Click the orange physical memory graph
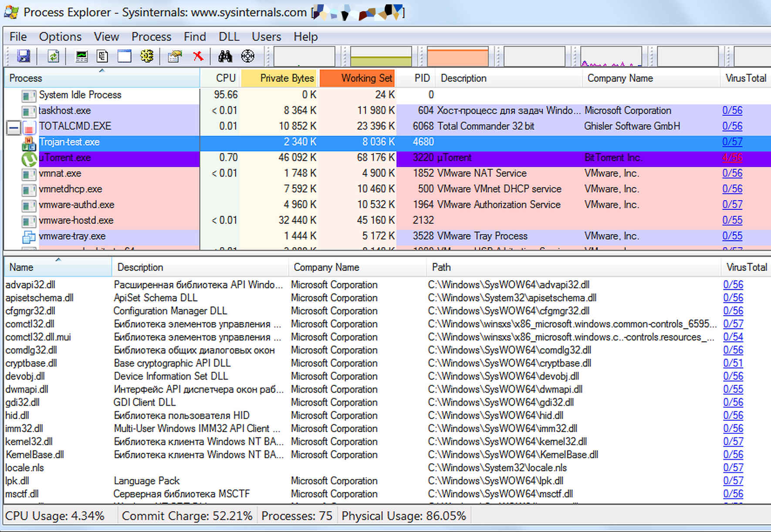Image resolution: width=771 pixels, height=532 pixels. [458, 56]
